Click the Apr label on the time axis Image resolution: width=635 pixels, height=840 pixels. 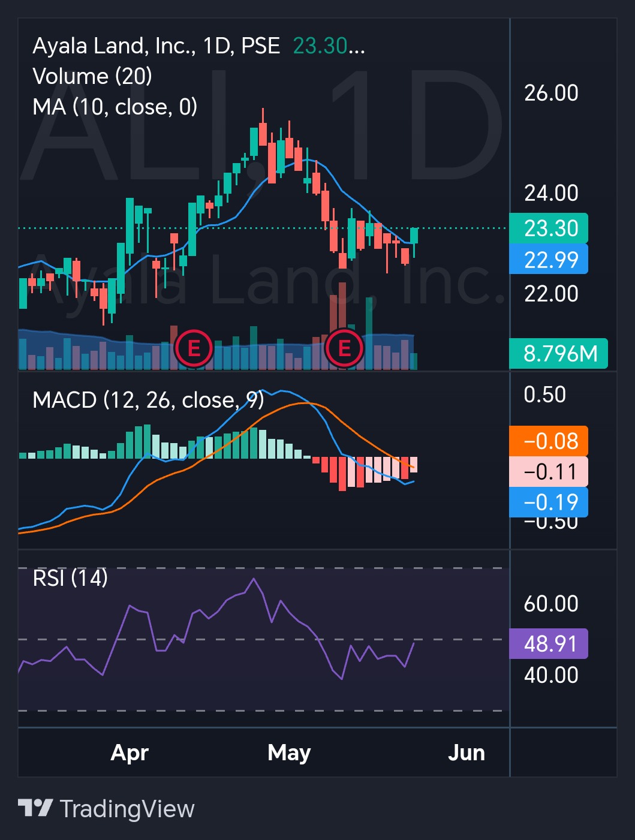[x=130, y=752]
